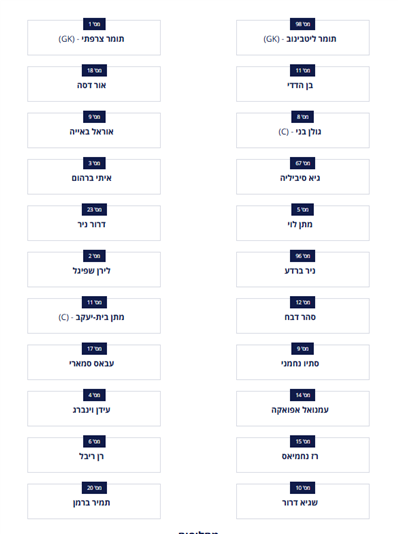Open עמנואל אפואקה player card
The image size is (398, 534).
click(303, 408)
